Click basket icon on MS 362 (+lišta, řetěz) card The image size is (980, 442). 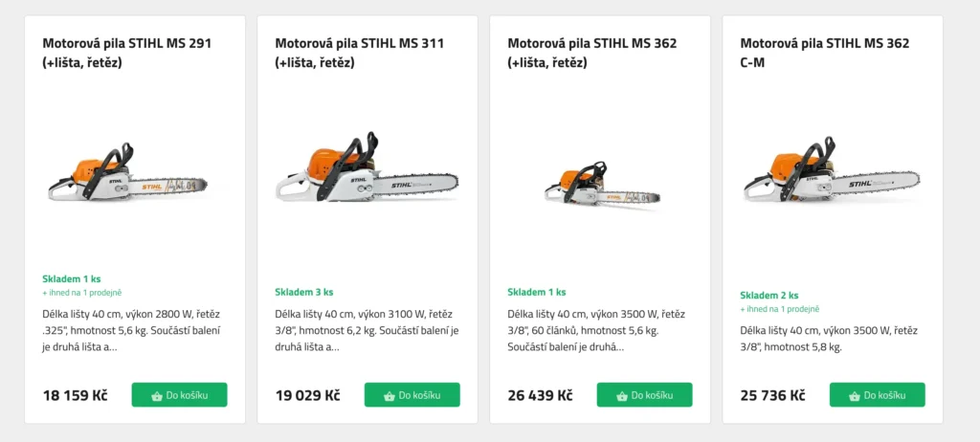pos(622,395)
